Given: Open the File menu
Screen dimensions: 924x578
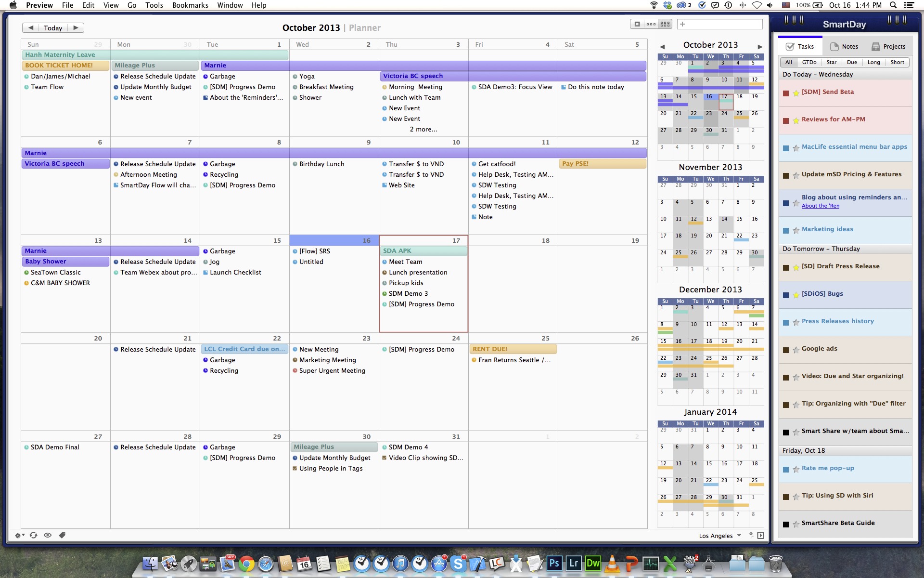Looking at the screenshot, I should point(67,5).
